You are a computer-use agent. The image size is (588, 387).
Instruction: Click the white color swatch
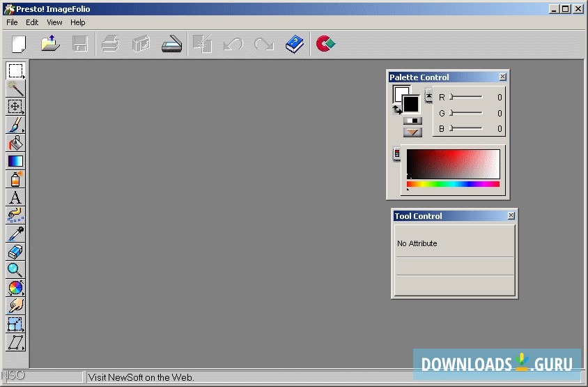(x=398, y=90)
